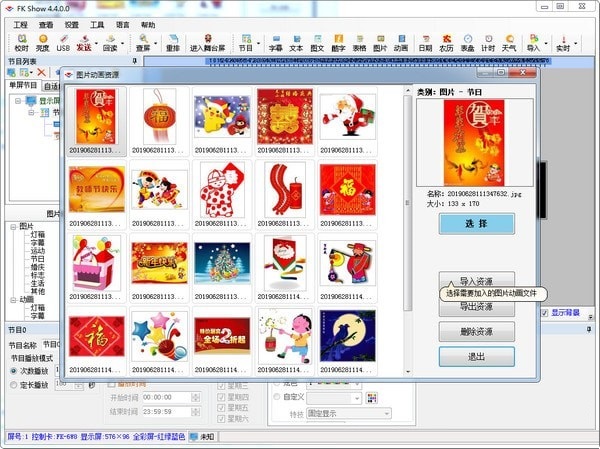Toggle the 星期四 checkbox
Screen dimensions: 600x449
[x=221, y=397]
